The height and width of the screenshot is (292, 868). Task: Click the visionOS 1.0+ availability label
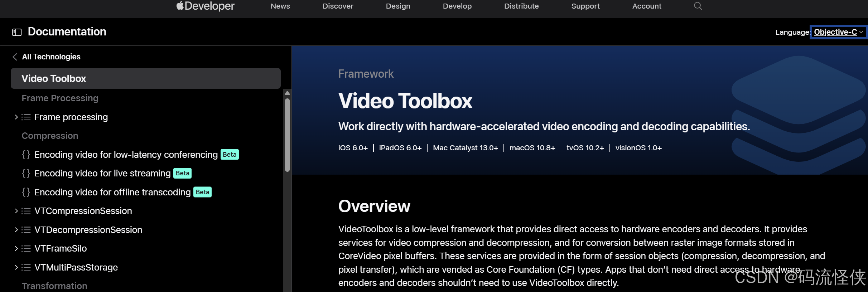click(x=638, y=148)
